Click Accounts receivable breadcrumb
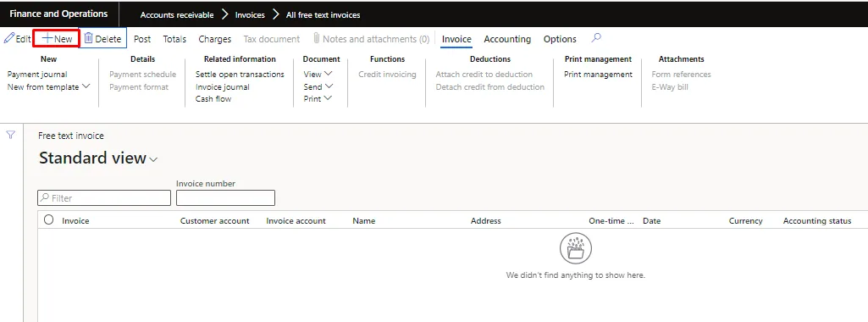The height and width of the screenshot is (322, 868). [x=177, y=15]
